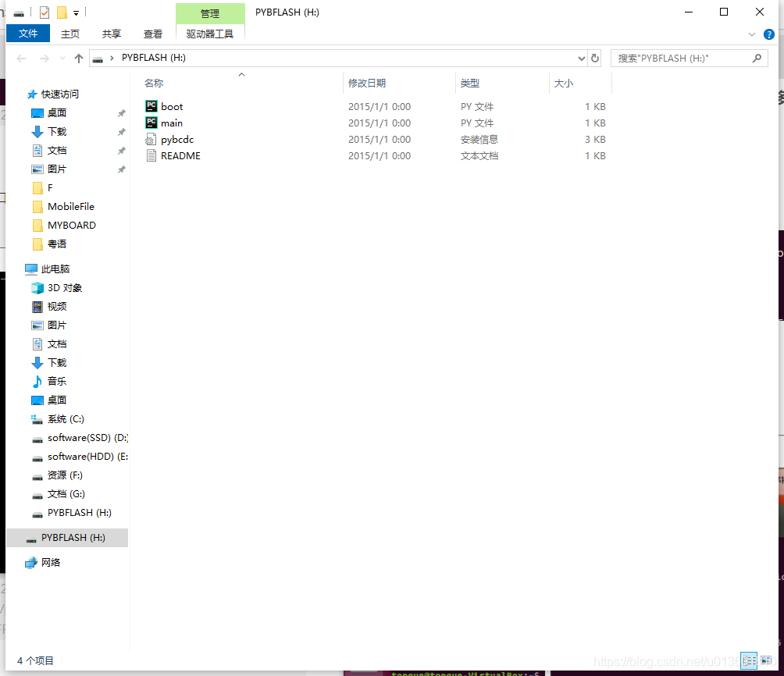Screen dimensions: 784x676
Task: Open the 驱动器工具 ribbon tab
Action: pos(210,34)
